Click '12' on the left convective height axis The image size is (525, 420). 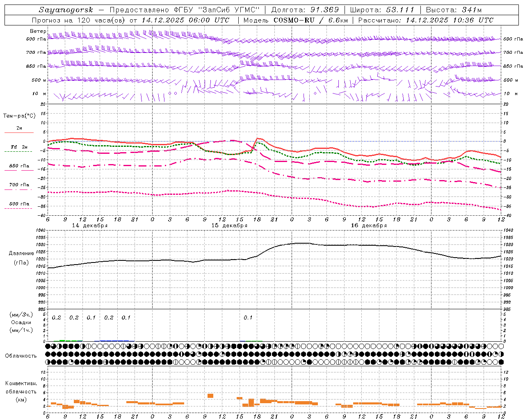coord(43,372)
